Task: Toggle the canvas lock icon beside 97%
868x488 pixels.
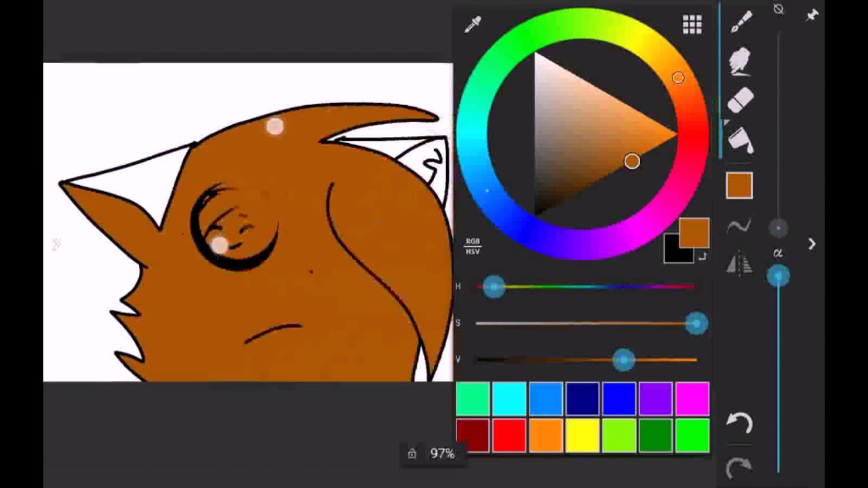Action: coord(412,453)
